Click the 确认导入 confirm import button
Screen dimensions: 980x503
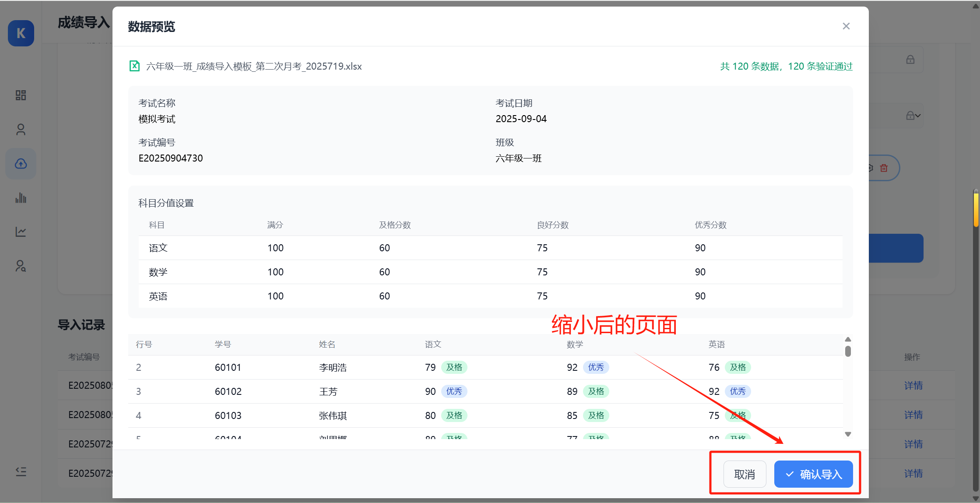point(813,474)
